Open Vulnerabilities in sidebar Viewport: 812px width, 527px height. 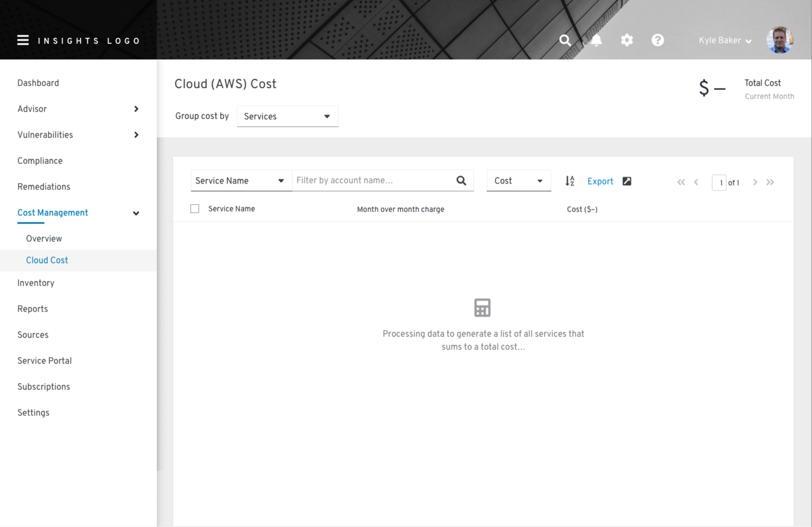(x=45, y=135)
